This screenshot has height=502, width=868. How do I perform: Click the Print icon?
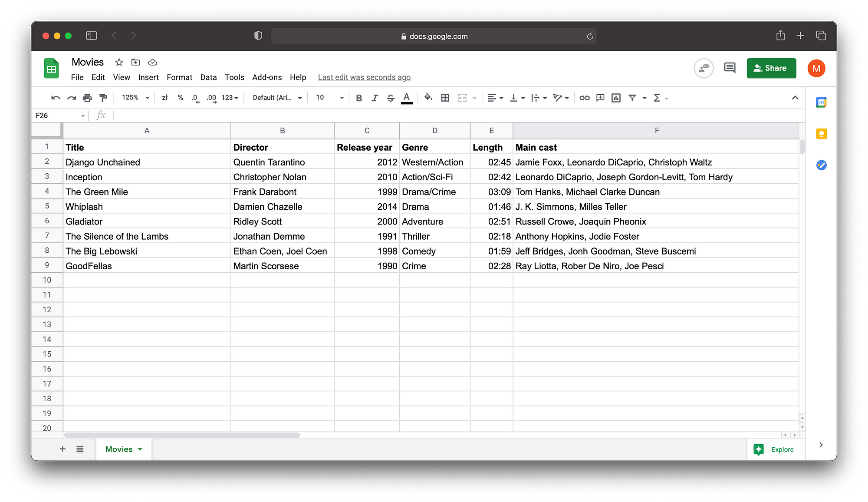pyautogui.click(x=87, y=98)
